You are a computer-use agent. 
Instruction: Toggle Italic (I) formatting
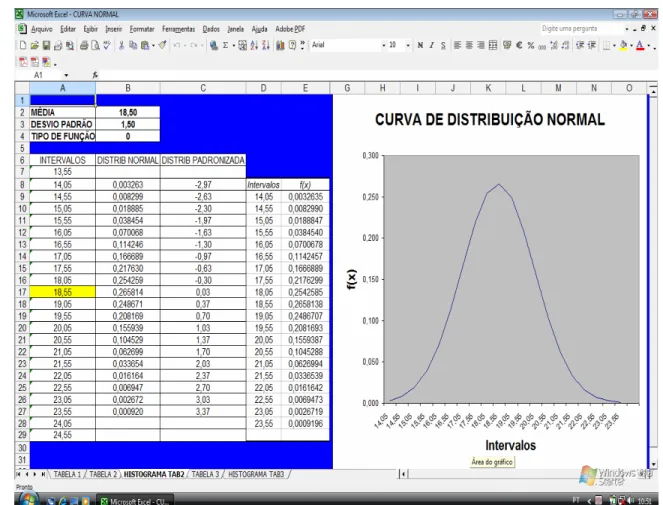pyautogui.click(x=431, y=45)
